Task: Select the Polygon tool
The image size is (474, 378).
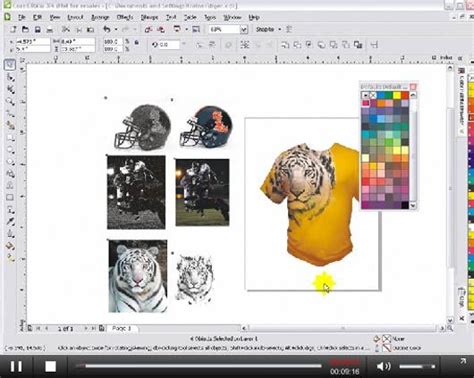Action: point(10,161)
